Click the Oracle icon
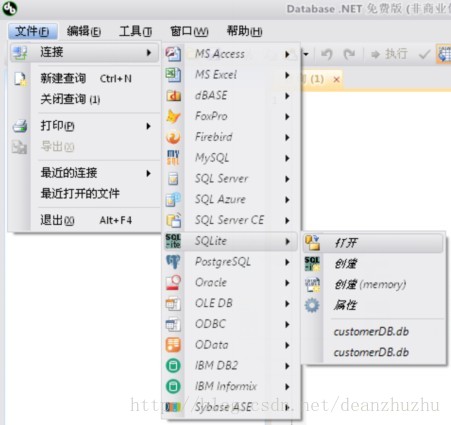This screenshot has height=425, width=451. tap(173, 282)
